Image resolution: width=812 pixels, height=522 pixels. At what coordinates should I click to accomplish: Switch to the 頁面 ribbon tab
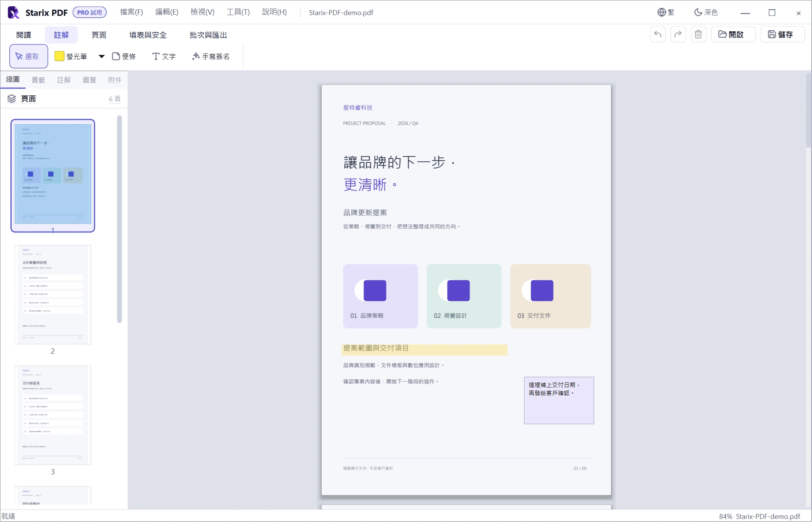point(99,35)
